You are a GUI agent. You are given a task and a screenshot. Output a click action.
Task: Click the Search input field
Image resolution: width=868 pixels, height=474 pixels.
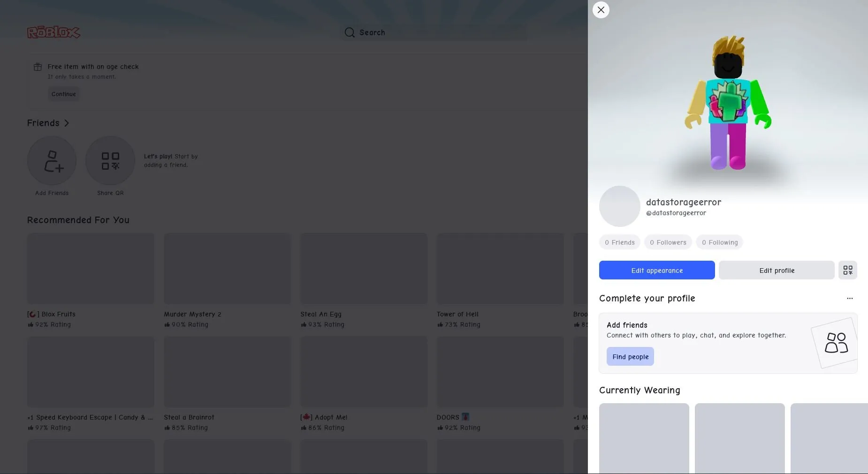coord(434,32)
